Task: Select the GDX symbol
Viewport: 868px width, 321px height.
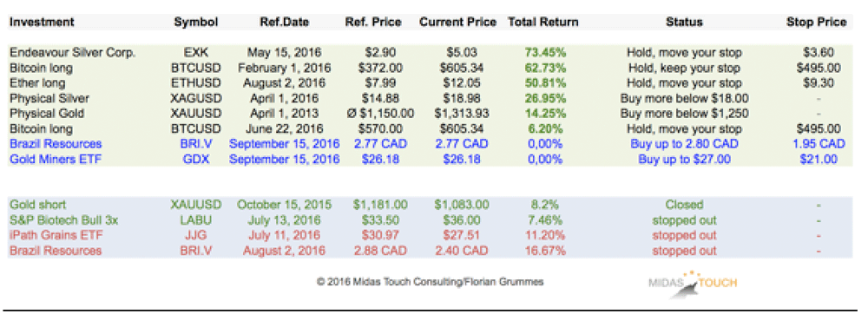Action: tap(196, 160)
